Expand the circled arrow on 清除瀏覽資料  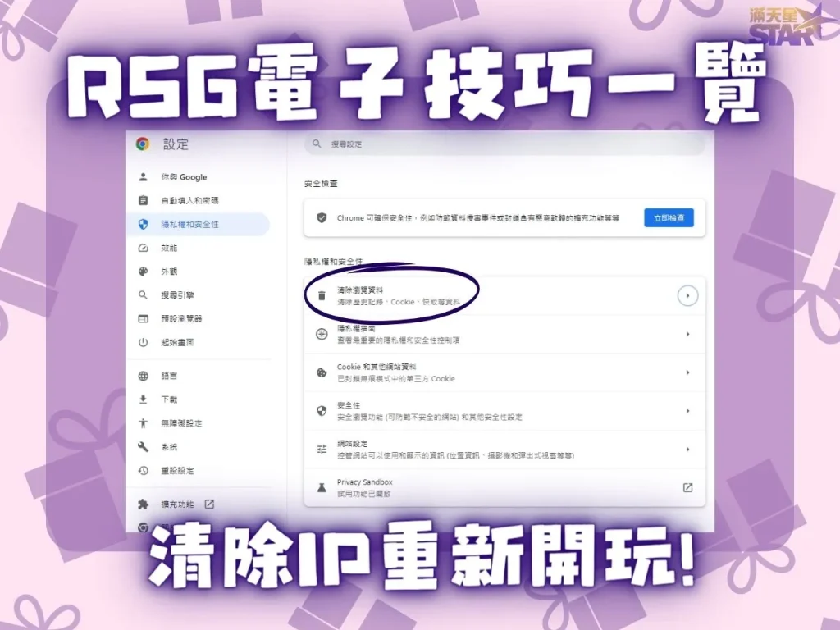(687, 295)
